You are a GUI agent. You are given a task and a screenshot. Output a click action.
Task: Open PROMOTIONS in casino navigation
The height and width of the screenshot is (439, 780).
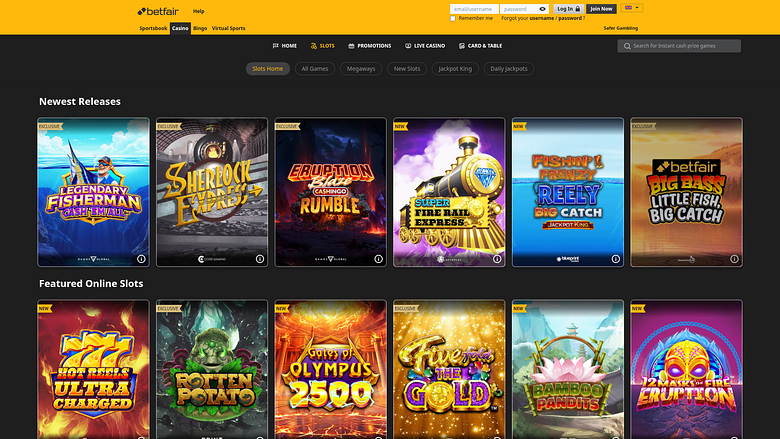click(374, 46)
